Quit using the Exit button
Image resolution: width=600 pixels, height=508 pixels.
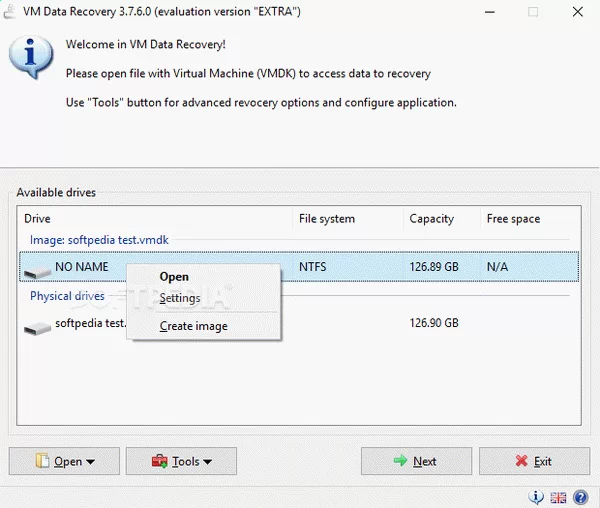click(x=535, y=461)
